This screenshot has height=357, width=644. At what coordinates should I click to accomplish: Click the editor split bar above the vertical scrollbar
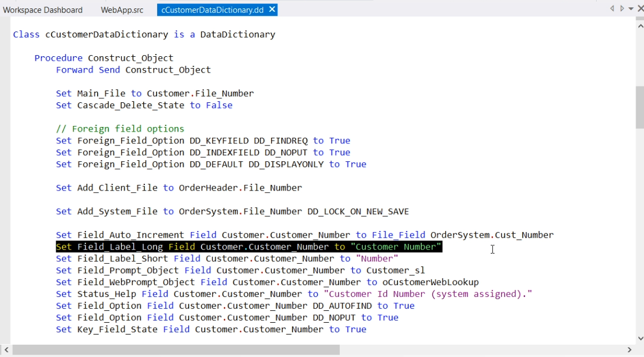(640, 19)
